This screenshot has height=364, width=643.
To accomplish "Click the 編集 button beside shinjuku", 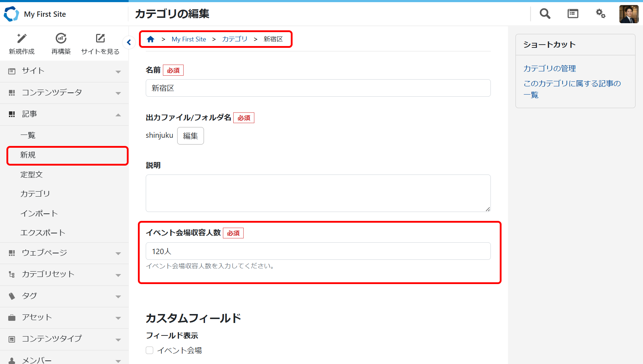I will 190,136.
